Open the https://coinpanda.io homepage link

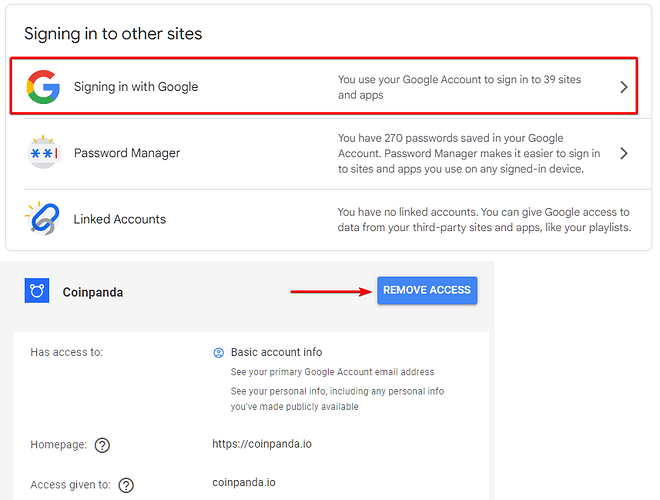point(262,444)
